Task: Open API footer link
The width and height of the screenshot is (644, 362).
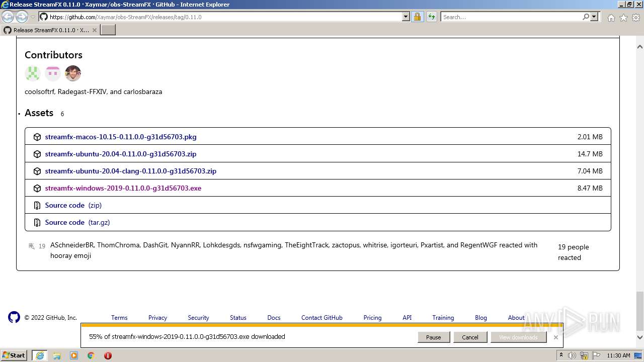Action: 407,318
